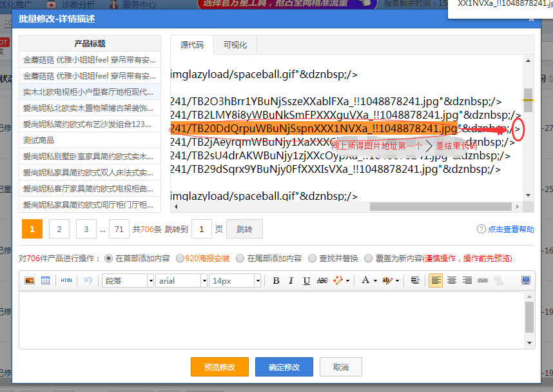Screen dimensions: 553x392
Task: Select 在尾部添加内容 radio option
Action: [x=240, y=259]
